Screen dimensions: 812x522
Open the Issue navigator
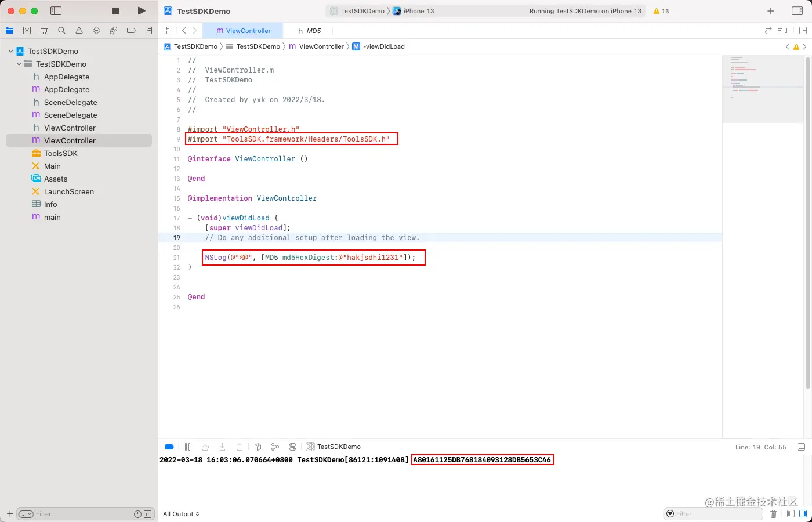79,31
